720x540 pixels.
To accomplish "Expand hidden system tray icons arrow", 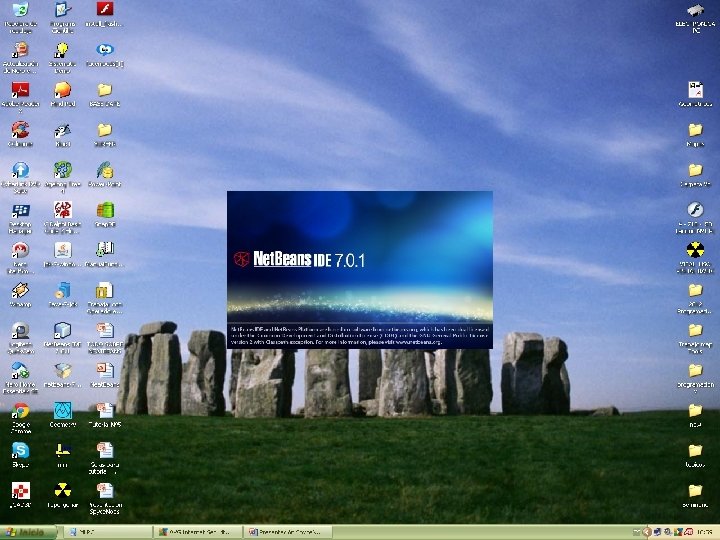I will [x=647, y=533].
